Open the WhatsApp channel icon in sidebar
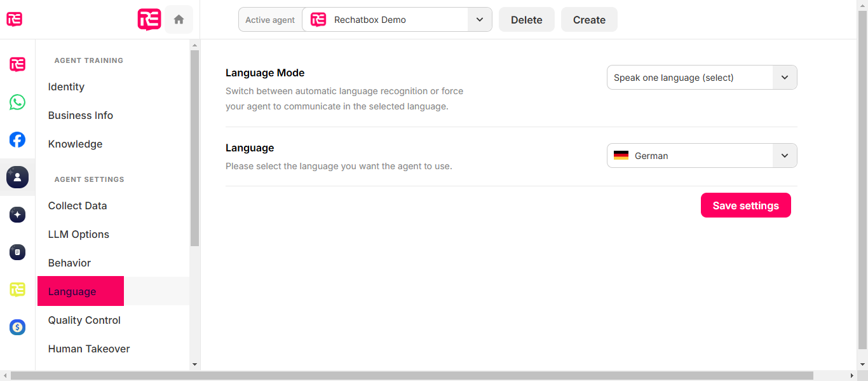 [x=17, y=102]
